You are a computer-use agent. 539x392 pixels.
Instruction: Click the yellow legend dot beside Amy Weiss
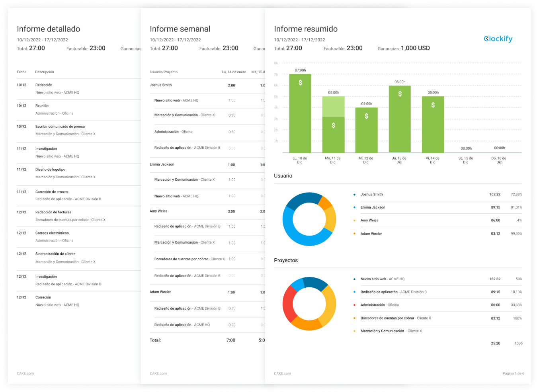[354, 220]
